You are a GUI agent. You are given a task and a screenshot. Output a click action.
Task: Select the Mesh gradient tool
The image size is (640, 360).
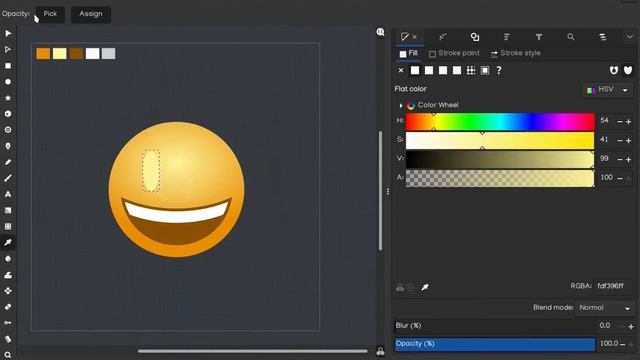[x=8, y=226]
